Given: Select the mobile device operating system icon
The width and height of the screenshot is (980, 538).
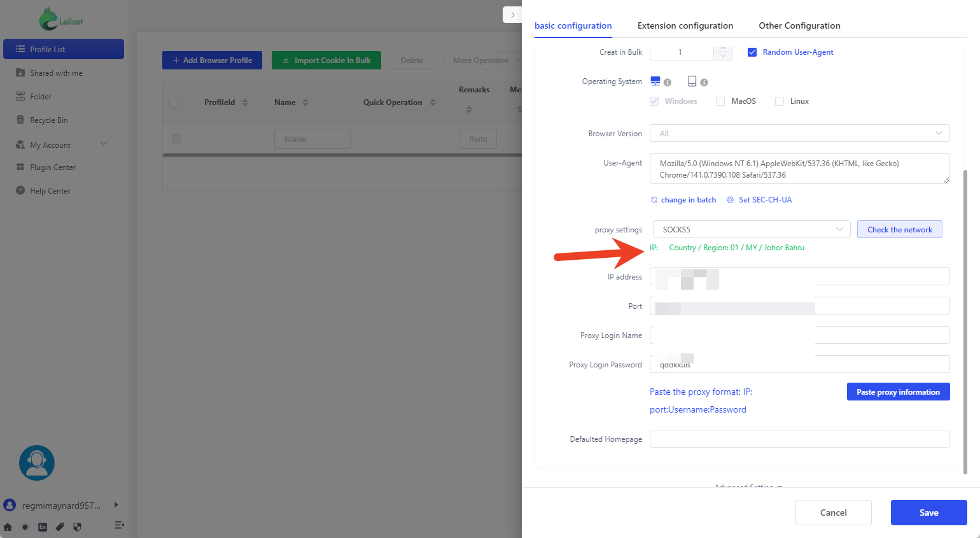Looking at the screenshot, I should tap(692, 81).
